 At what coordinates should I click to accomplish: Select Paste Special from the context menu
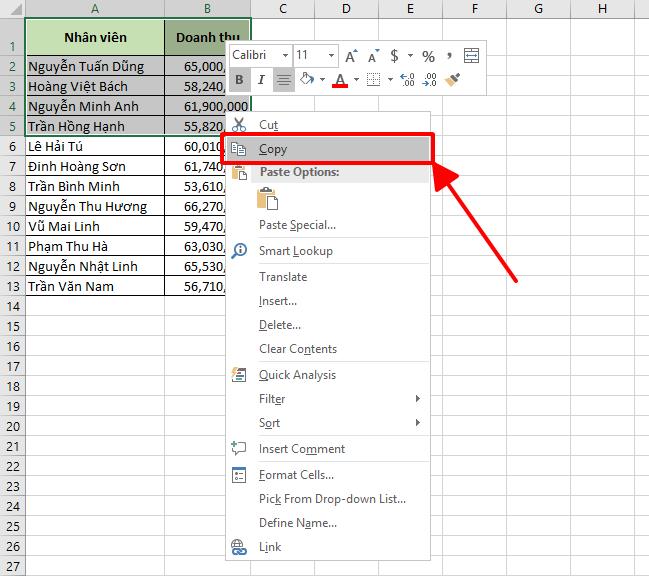point(297,225)
